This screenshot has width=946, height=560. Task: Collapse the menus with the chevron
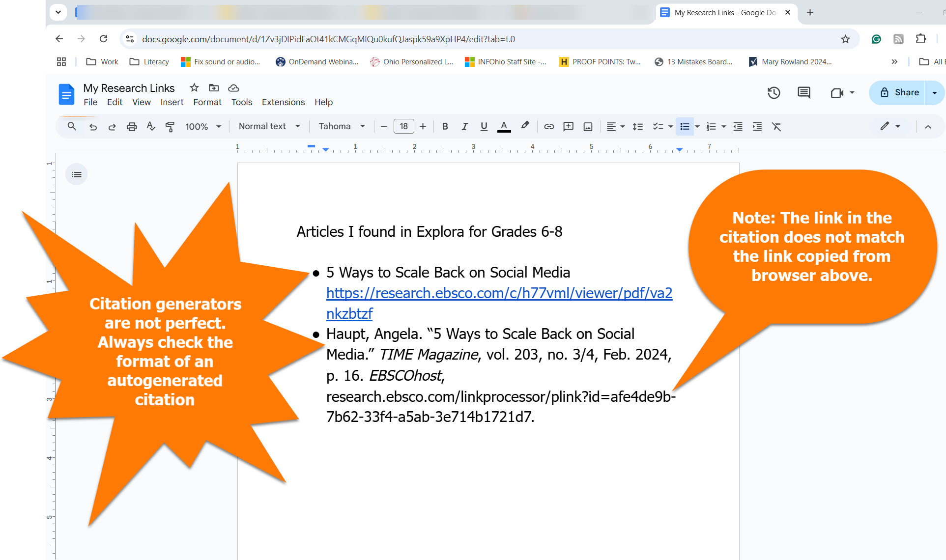[x=928, y=126]
